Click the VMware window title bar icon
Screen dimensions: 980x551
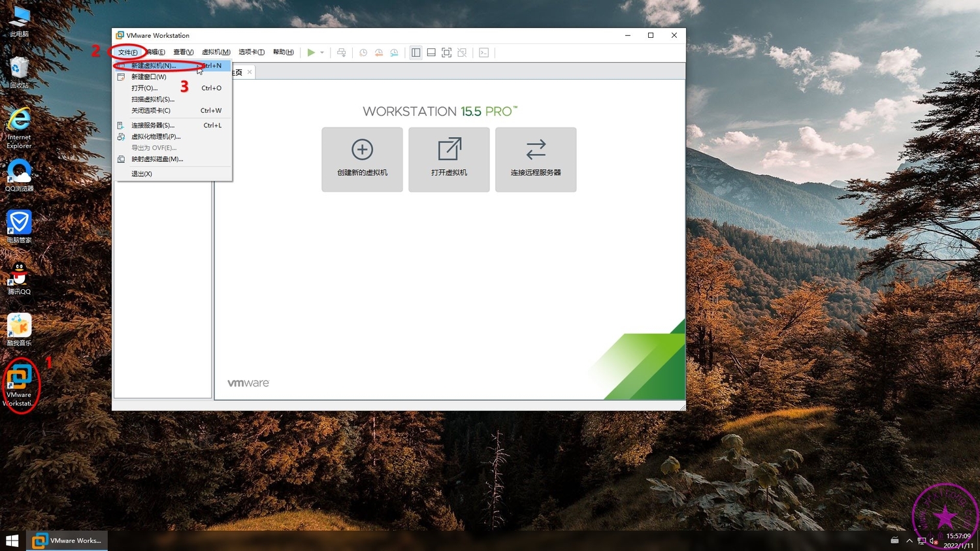click(x=120, y=35)
